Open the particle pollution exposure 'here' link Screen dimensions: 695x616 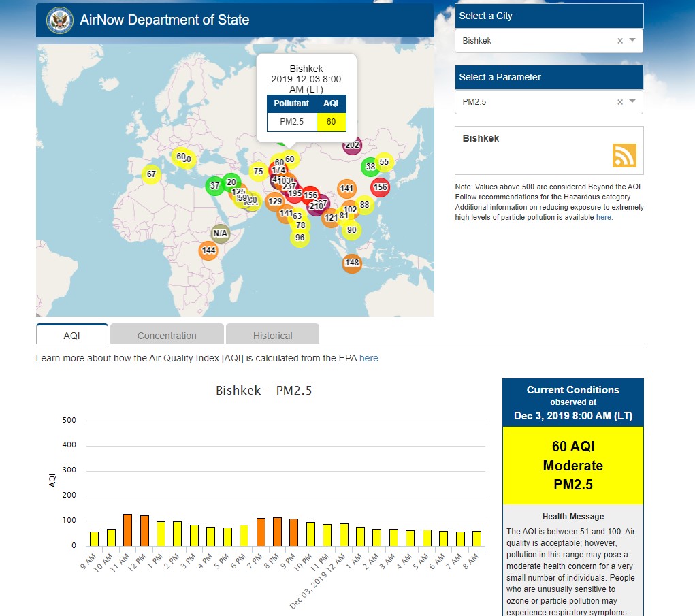click(x=604, y=218)
